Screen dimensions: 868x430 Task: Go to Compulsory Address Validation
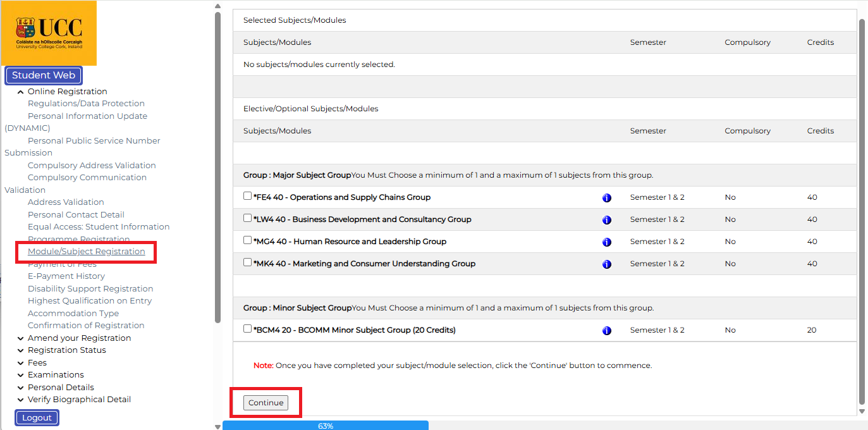click(92, 166)
